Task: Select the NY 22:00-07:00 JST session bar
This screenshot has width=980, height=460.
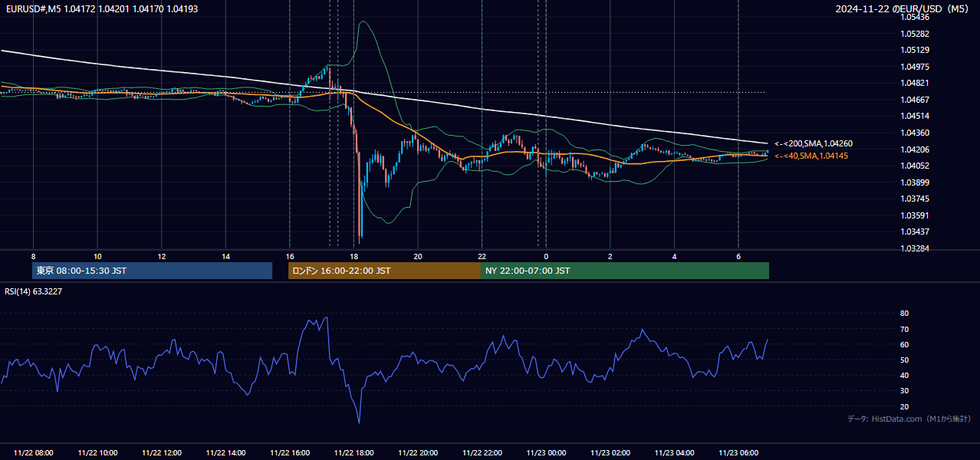Action: tap(625, 271)
